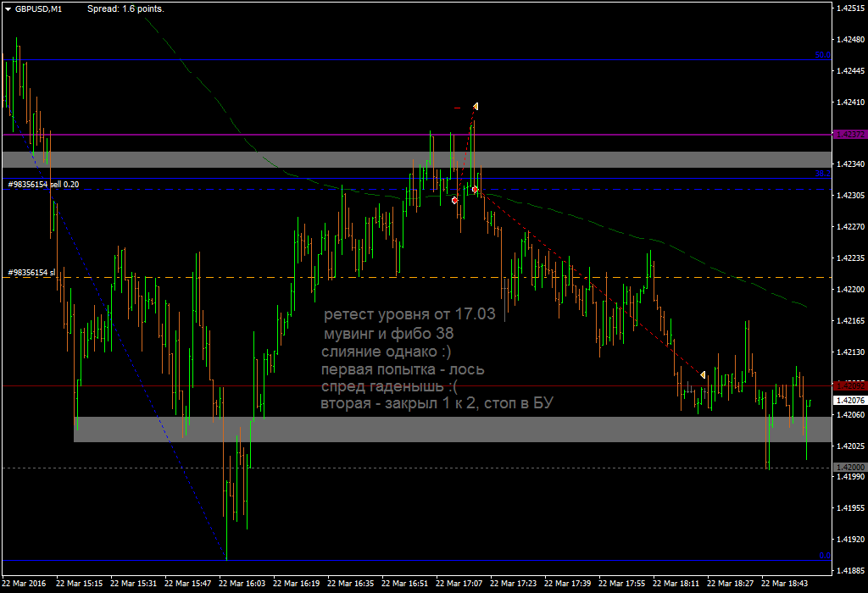
Task: Select annotation line 'ретест уровня от 17.03'
Action: (409, 314)
